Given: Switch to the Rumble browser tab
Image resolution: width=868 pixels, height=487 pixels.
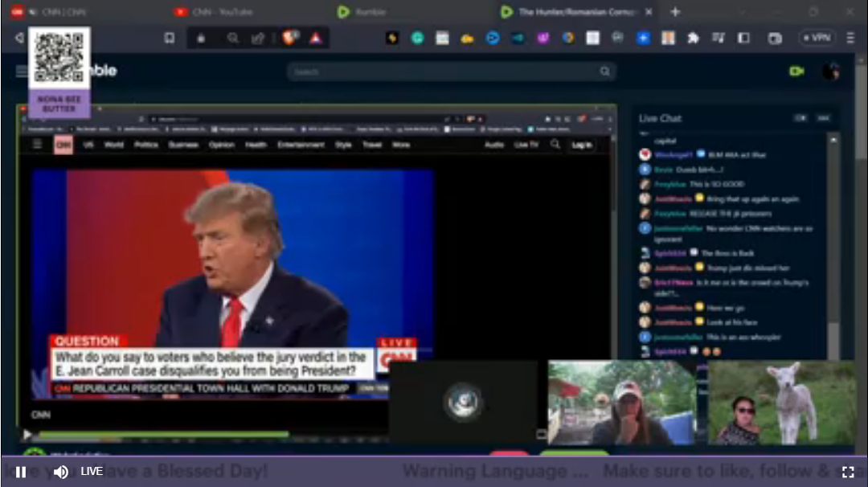Looking at the screenshot, I should [x=362, y=11].
